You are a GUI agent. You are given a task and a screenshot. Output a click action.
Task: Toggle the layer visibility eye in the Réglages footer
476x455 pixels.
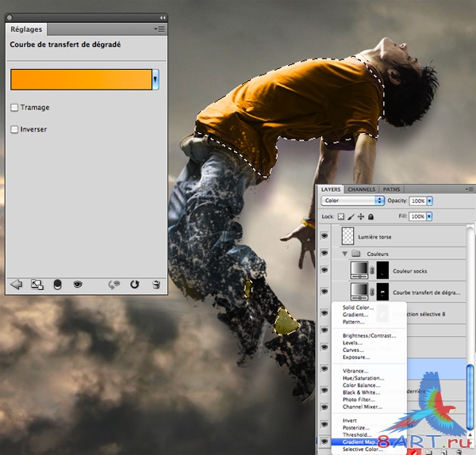point(78,285)
